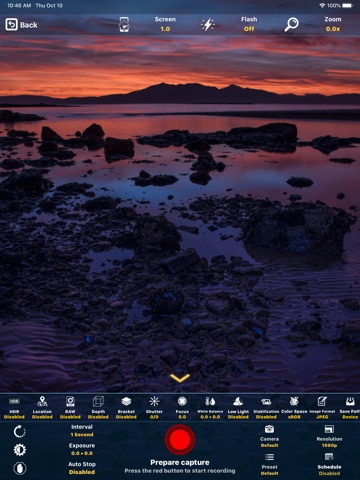
Task: Toggle the HDR Disabled option
Action: (14, 407)
